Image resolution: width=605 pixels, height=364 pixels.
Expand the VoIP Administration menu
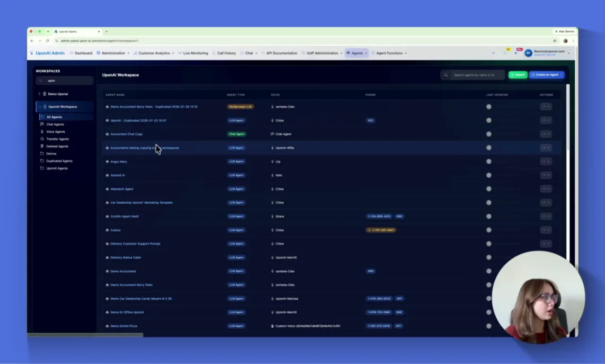(x=322, y=53)
